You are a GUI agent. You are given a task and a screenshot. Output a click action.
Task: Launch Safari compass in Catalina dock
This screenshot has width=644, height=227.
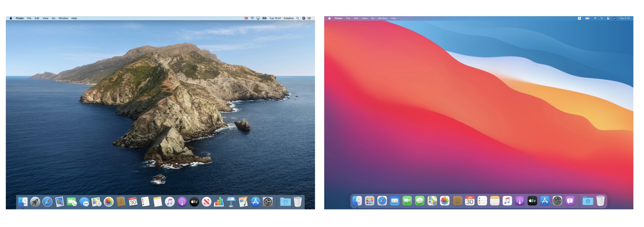pyautogui.click(x=47, y=202)
